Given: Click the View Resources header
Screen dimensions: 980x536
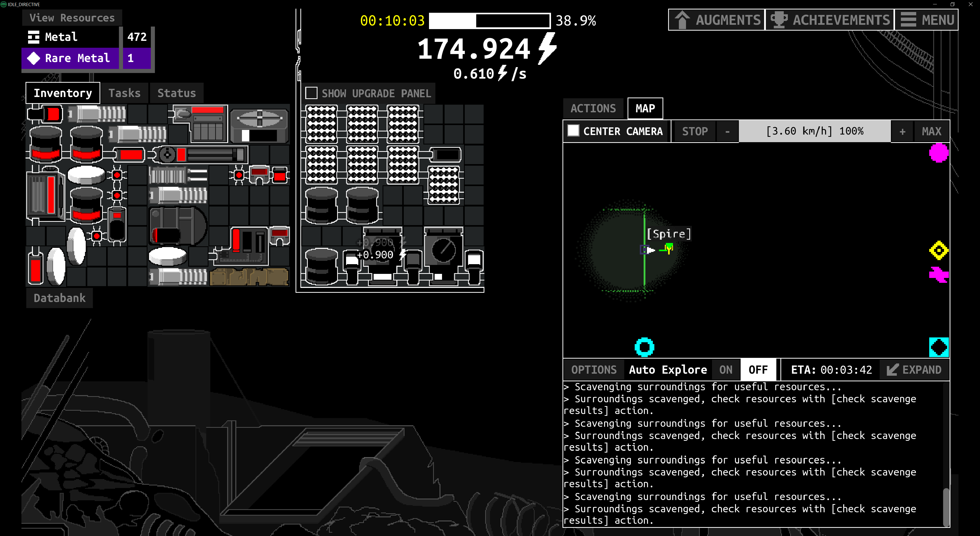Looking at the screenshot, I should pos(72,18).
